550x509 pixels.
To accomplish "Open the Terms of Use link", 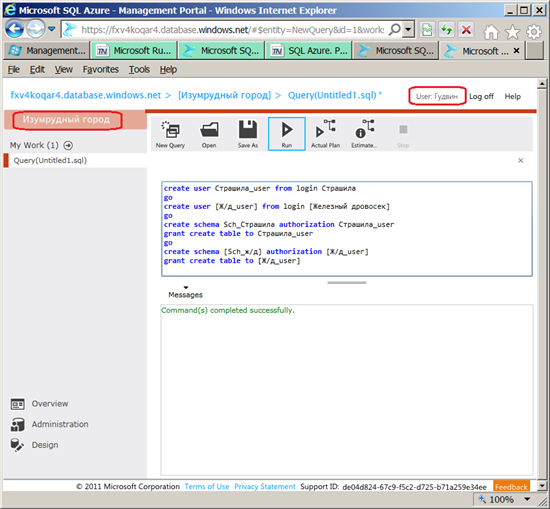I will coord(207,487).
